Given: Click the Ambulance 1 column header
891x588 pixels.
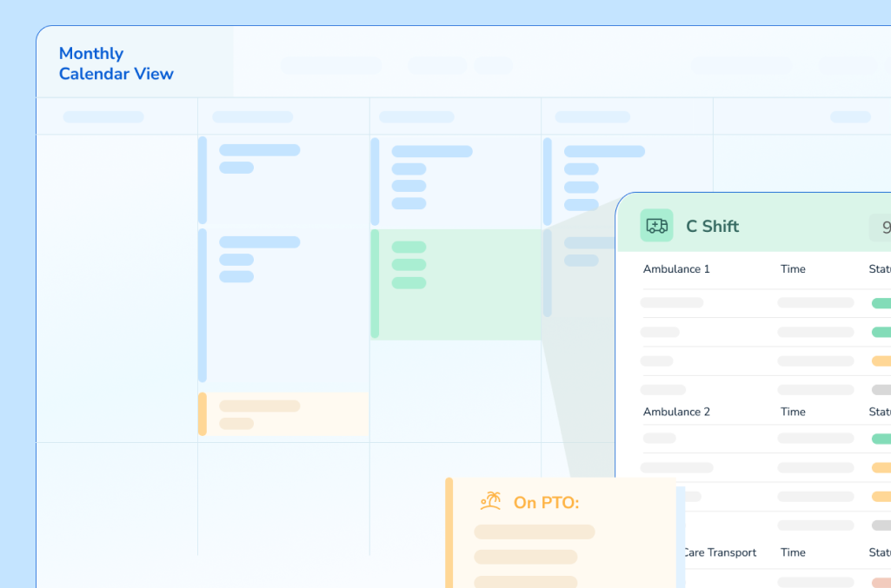Looking at the screenshot, I should tap(676, 269).
